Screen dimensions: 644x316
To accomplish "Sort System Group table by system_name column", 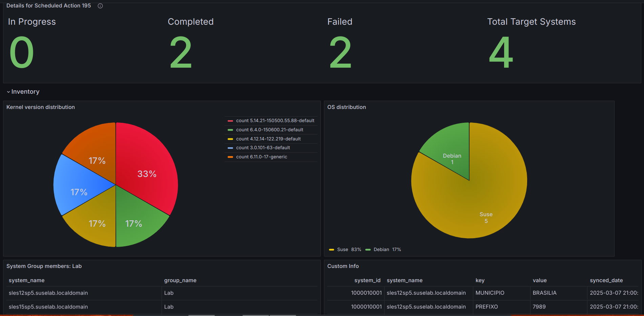I will 27,280.
